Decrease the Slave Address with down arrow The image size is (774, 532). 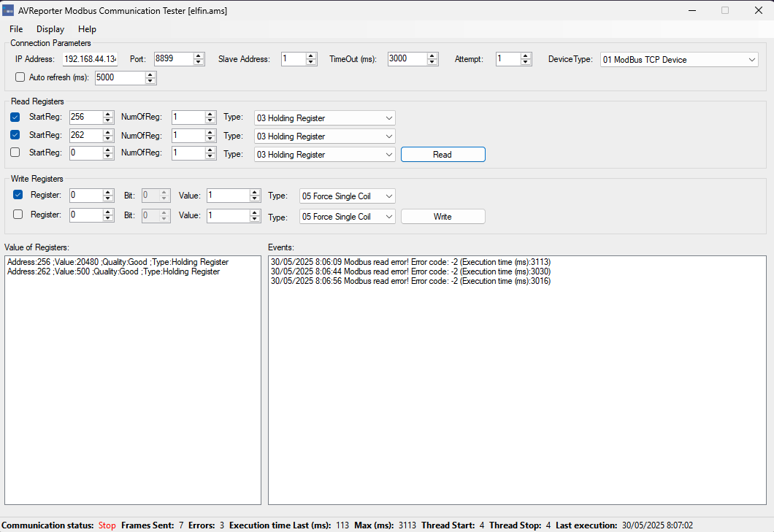[x=311, y=63]
